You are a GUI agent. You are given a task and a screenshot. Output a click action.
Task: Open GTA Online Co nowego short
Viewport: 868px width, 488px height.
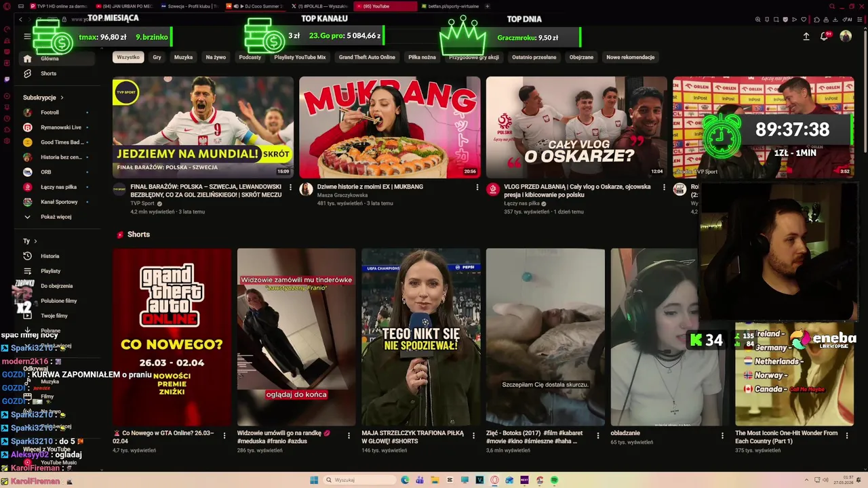pos(172,337)
